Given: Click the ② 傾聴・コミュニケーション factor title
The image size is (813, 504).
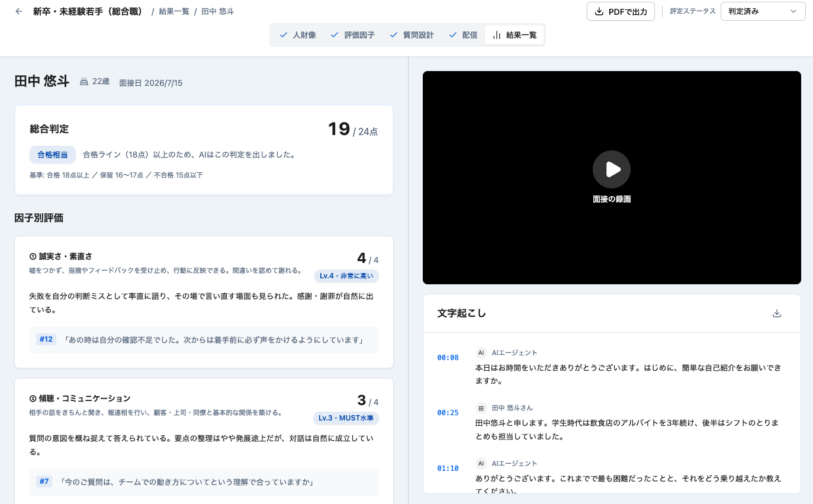Looking at the screenshot, I should [x=80, y=399].
